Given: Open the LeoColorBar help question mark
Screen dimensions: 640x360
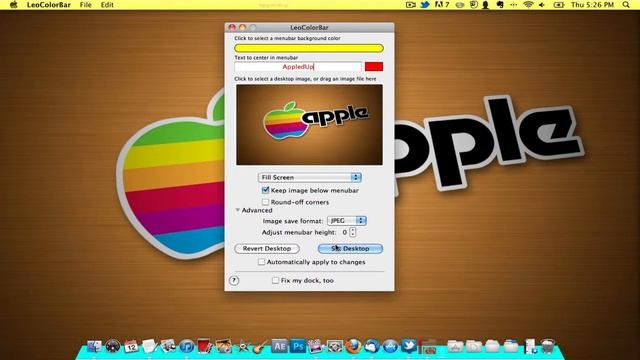Looking at the screenshot, I should (x=234, y=280).
